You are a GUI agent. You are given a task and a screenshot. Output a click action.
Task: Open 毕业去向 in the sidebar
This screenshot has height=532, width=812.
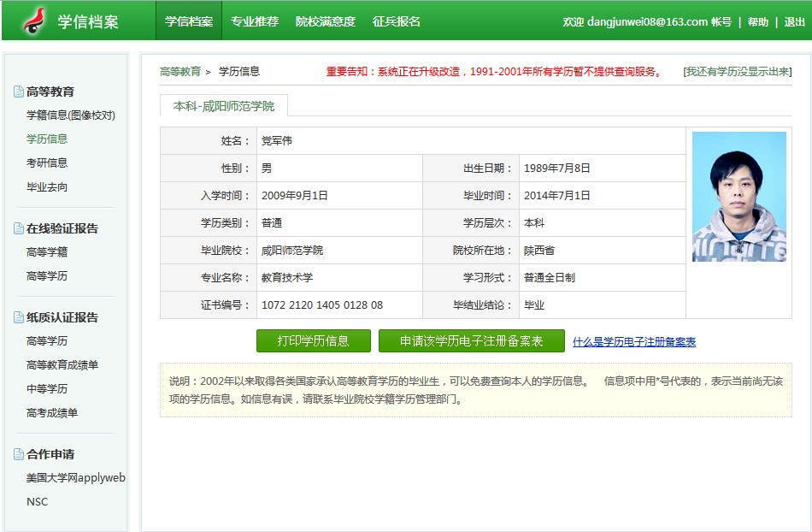[x=47, y=186]
